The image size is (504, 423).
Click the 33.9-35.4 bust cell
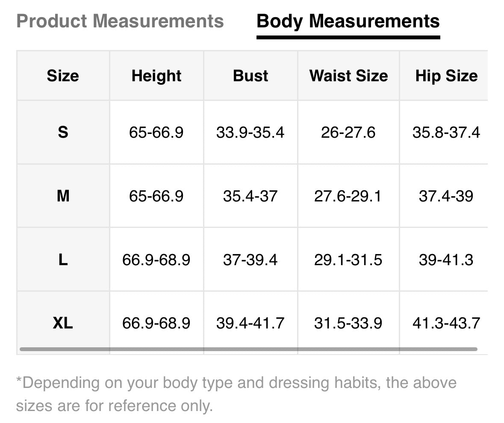(250, 132)
